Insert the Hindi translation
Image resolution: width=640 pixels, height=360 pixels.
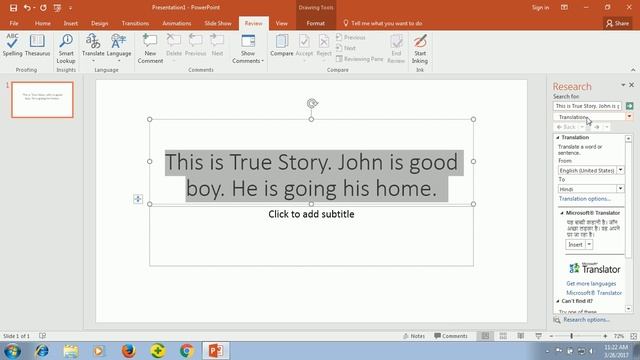pyautogui.click(x=576, y=244)
